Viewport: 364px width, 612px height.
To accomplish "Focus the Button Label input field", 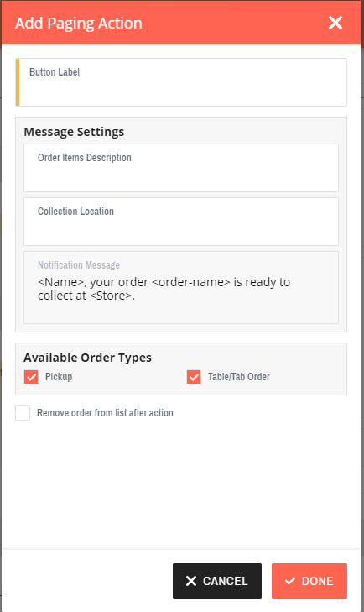I will point(181,82).
